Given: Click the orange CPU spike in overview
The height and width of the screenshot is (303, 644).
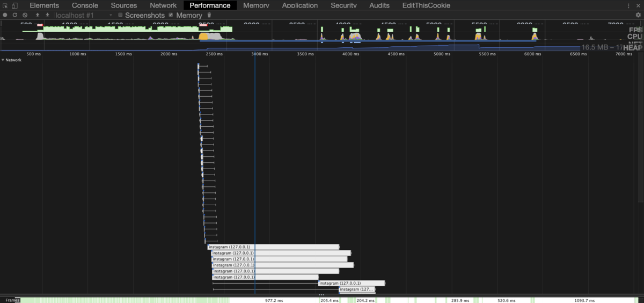Looking at the screenshot, I should 204,36.
